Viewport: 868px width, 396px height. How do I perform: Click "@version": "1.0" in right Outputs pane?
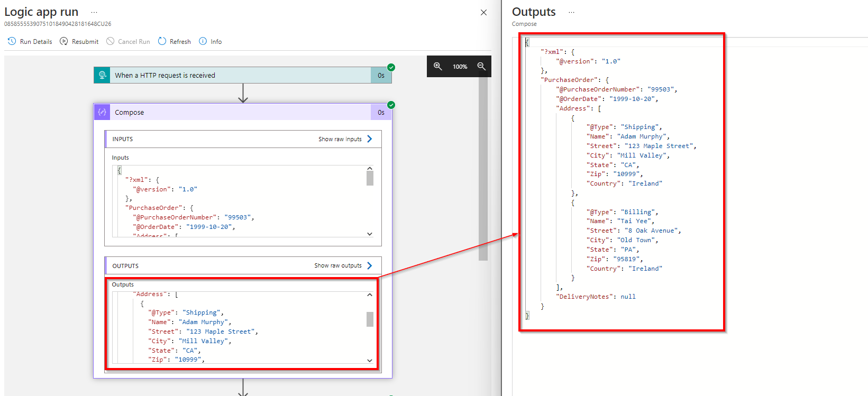pyautogui.click(x=588, y=61)
